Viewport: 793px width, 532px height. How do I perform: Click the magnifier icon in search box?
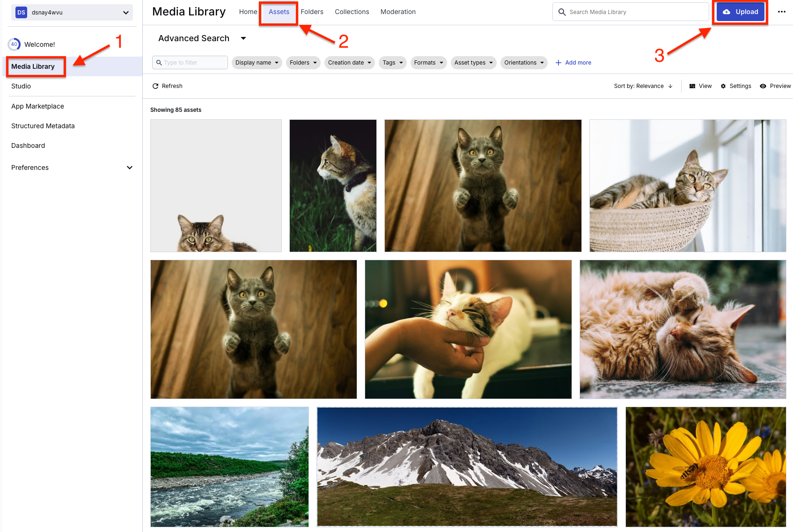pos(562,12)
